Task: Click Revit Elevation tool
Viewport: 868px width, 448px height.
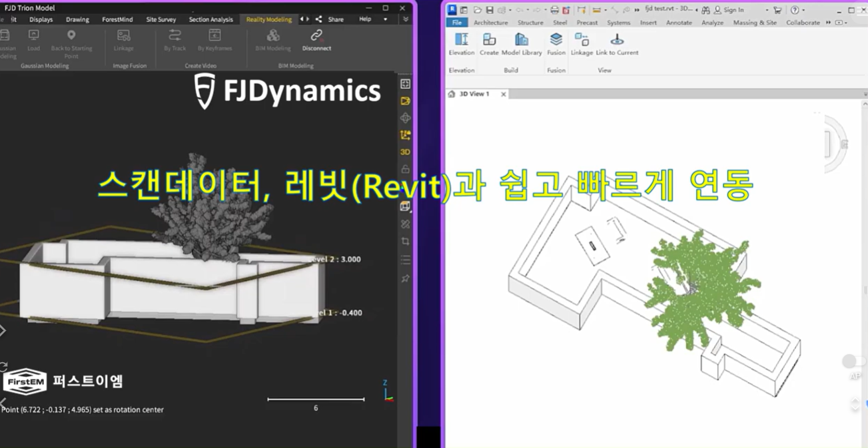Action: [461, 44]
